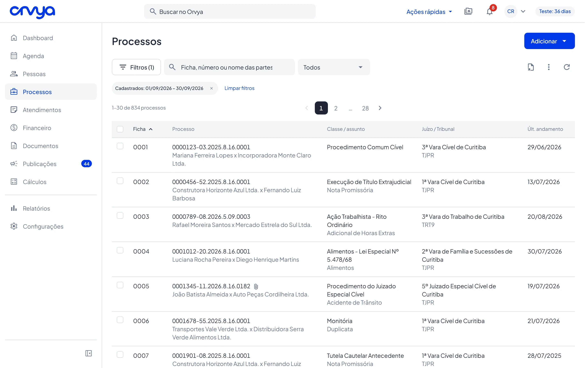Click Limpar filtros link
Image resolution: width=588 pixels, height=368 pixels.
[239, 88]
